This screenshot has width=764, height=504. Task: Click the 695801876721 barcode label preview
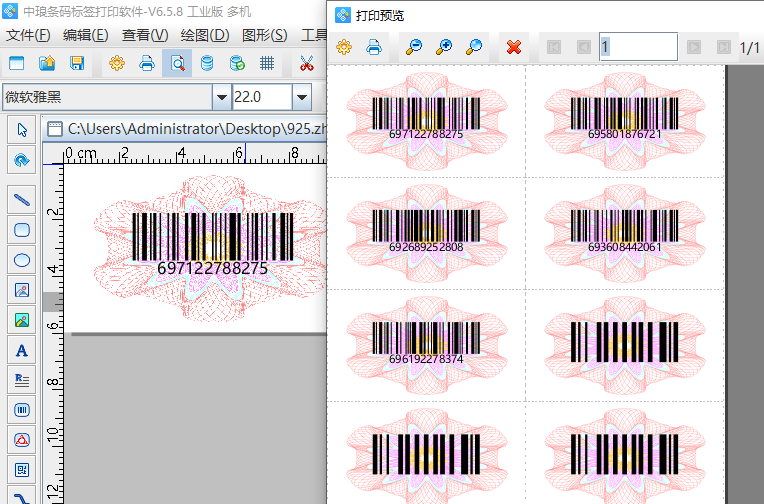[x=624, y=121]
